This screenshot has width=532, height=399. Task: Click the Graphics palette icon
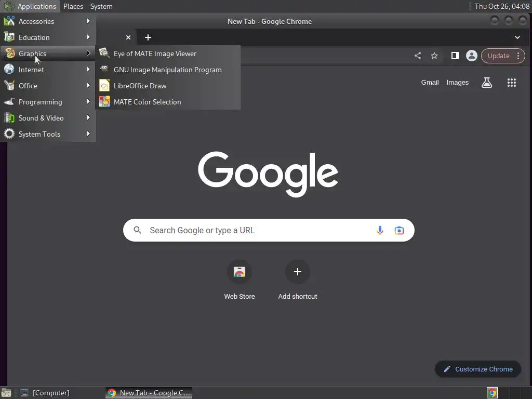click(x=9, y=54)
